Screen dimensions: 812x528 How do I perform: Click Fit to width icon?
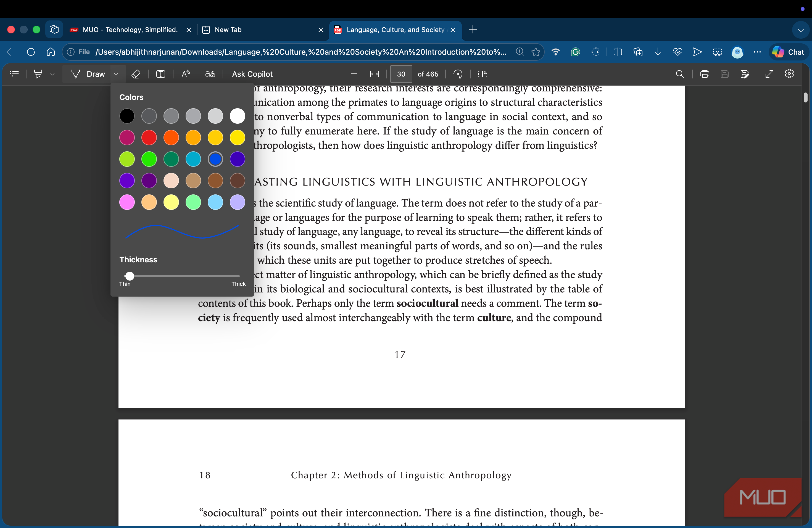[374, 74]
